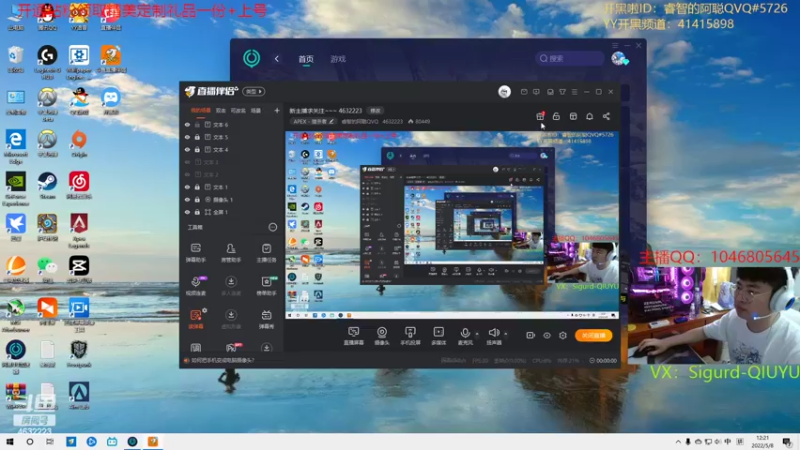Hide the 文本 5 layer
800x450 pixels.
tap(187, 137)
